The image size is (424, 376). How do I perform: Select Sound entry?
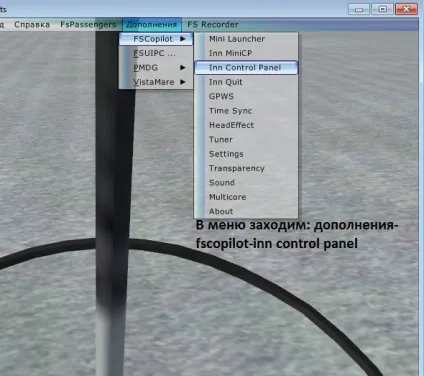246,182
